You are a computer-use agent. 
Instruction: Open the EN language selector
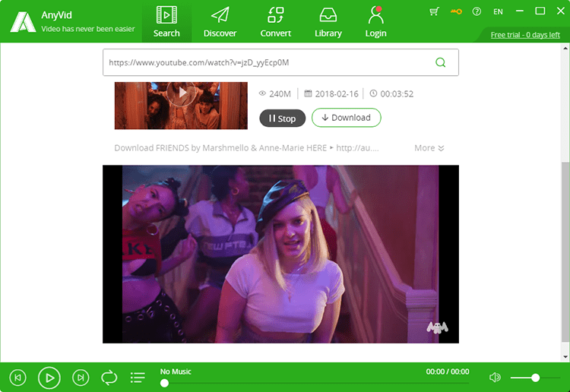click(498, 11)
